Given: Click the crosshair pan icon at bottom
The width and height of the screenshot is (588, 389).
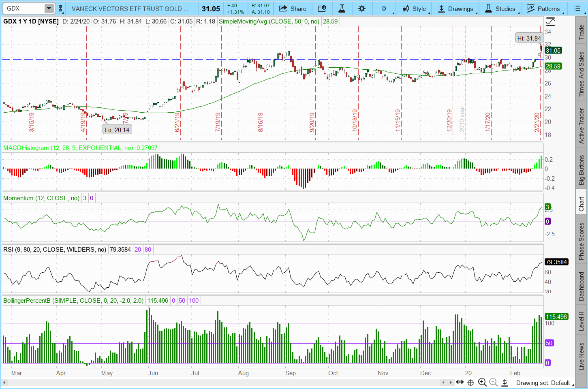Looking at the screenshot, I should 470,382.
